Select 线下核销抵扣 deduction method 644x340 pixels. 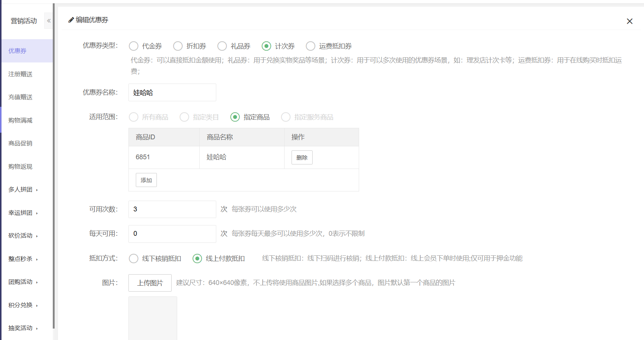click(x=134, y=259)
